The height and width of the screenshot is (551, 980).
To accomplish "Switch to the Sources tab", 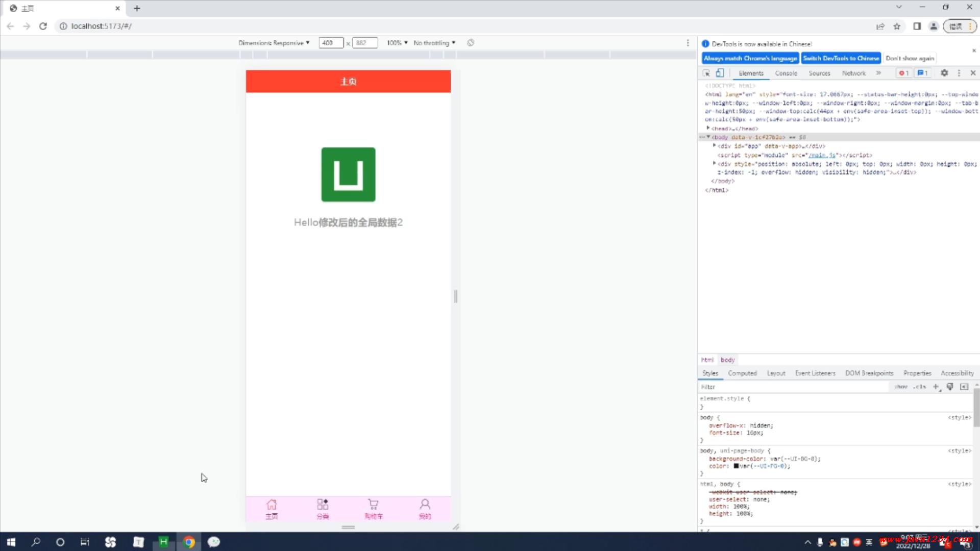I will (x=819, y=73).
